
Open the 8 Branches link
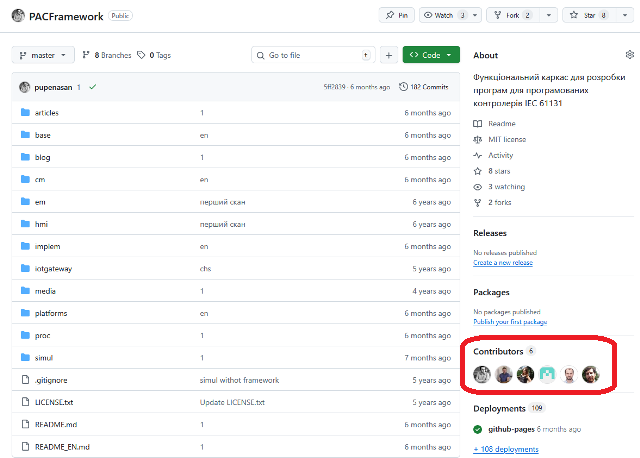pos(105,56)
